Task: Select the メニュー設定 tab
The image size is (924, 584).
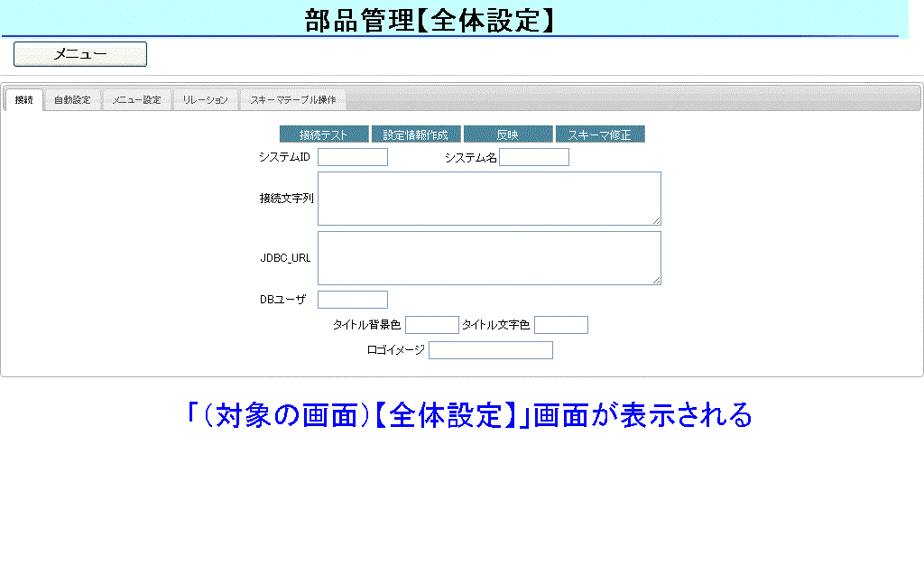Action: click(136, 100)
